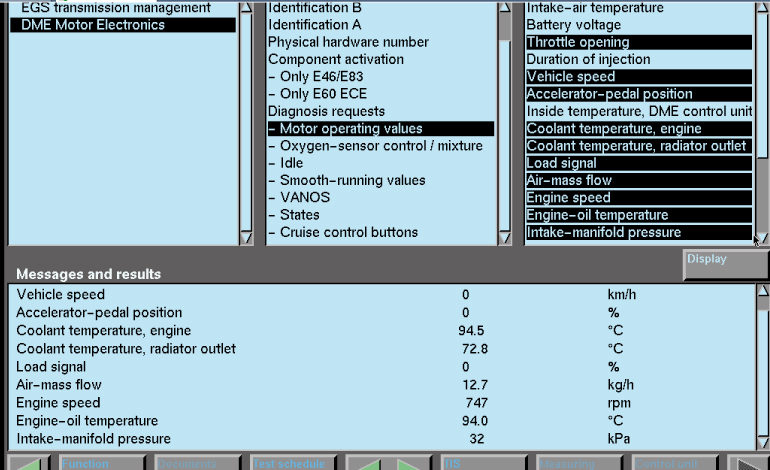Click the 32 intake-manifold pressure value
The width and height of the screenshot is (770, 470).
click(x=476, y=439)
